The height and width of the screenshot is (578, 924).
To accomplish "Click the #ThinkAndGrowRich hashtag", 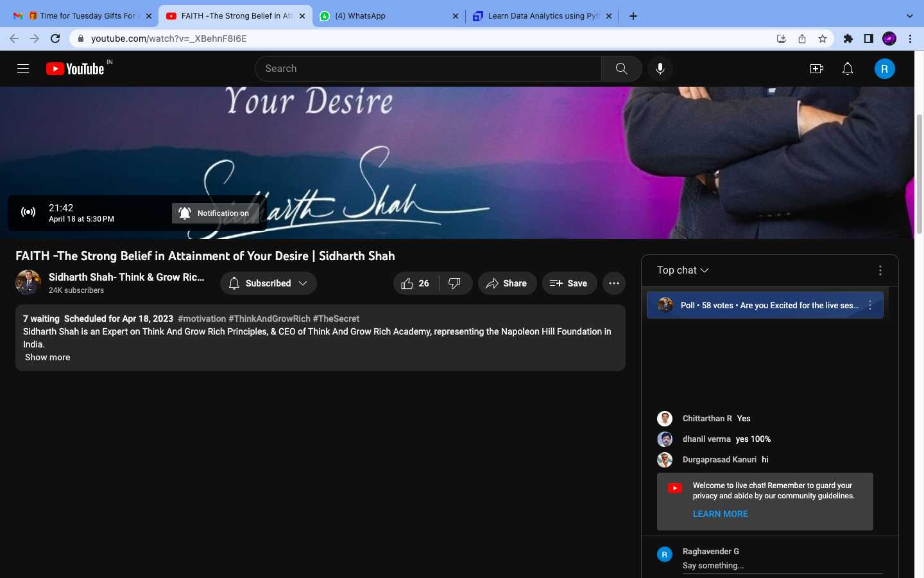I will click(269, 319).
